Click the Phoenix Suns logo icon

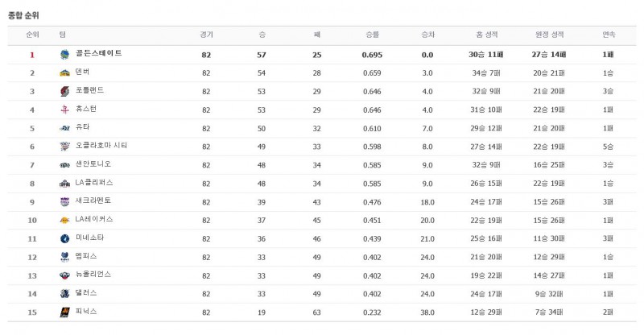coord(64,312)
